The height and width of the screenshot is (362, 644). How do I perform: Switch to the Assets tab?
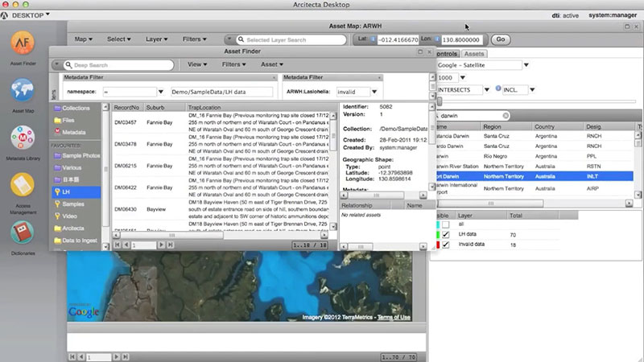[473, 53]
